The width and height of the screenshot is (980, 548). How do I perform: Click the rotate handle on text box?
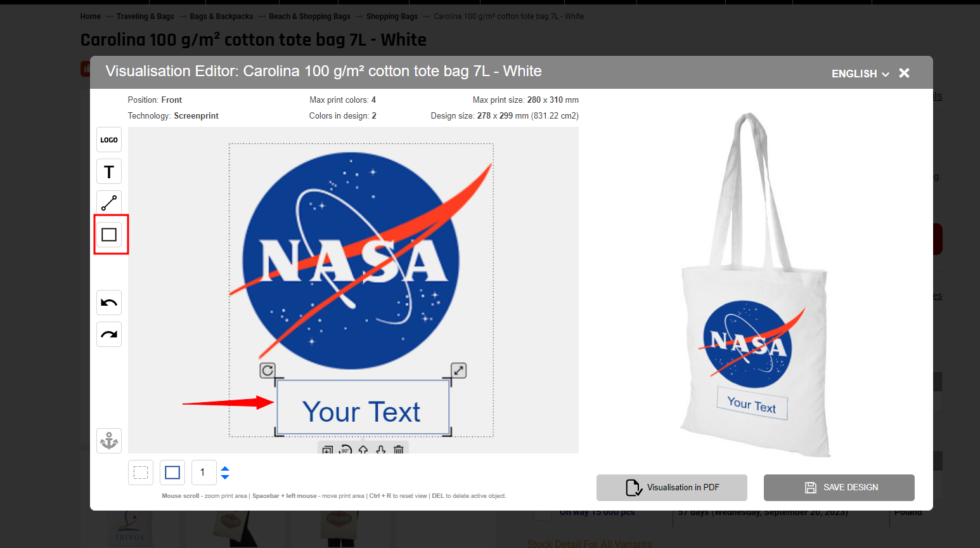pyautogui.click(x=268, y=370)
